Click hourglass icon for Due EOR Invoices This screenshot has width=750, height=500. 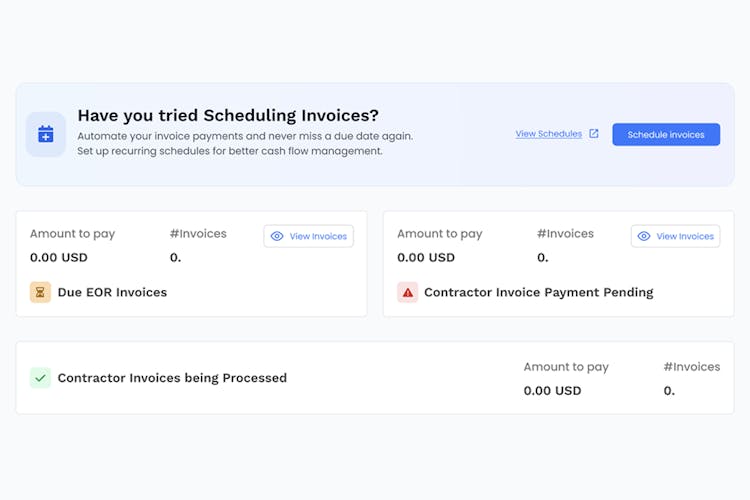pos(40,293)
